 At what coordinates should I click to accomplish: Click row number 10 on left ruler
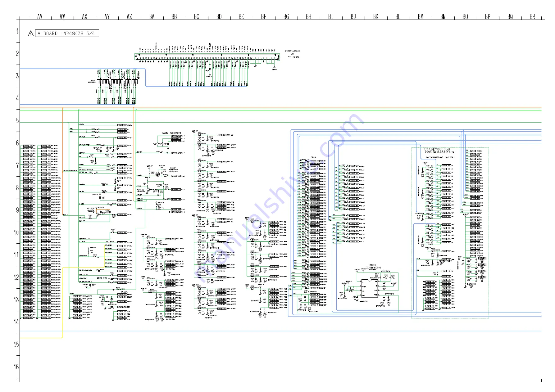[16, 232]
